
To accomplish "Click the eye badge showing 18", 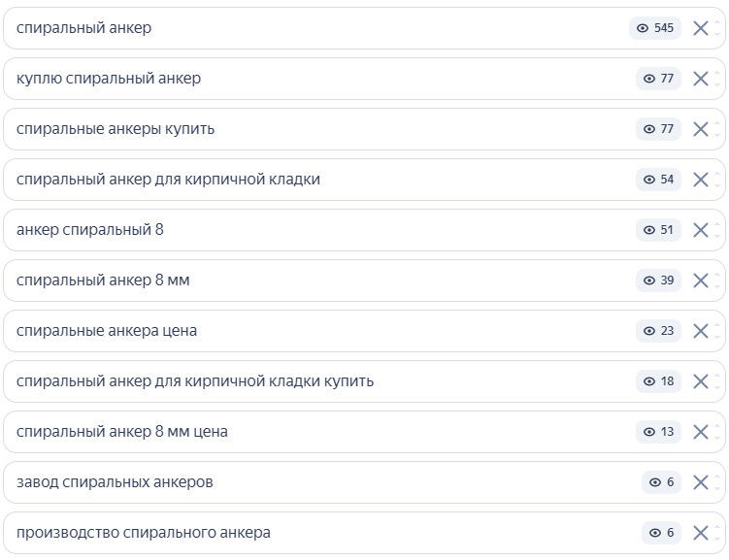I will coord(659,381).
